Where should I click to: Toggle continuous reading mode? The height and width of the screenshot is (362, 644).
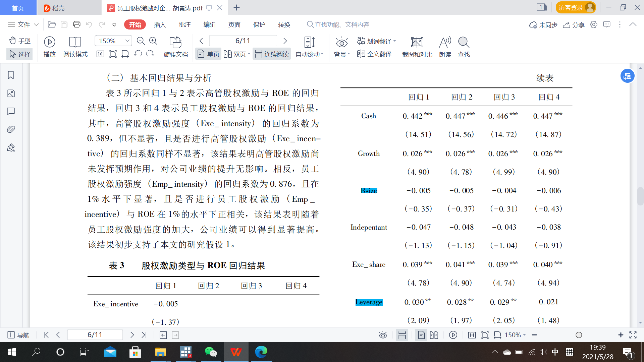[272, 54]
